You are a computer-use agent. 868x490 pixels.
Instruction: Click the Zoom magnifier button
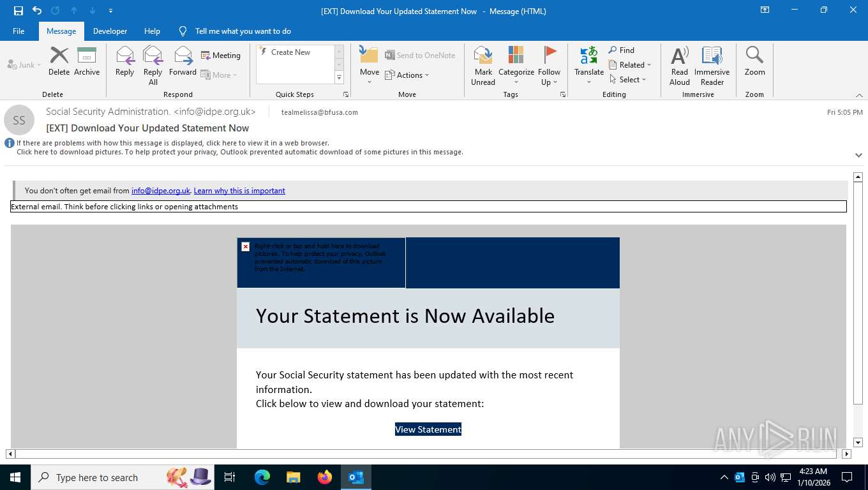[754, 61]
